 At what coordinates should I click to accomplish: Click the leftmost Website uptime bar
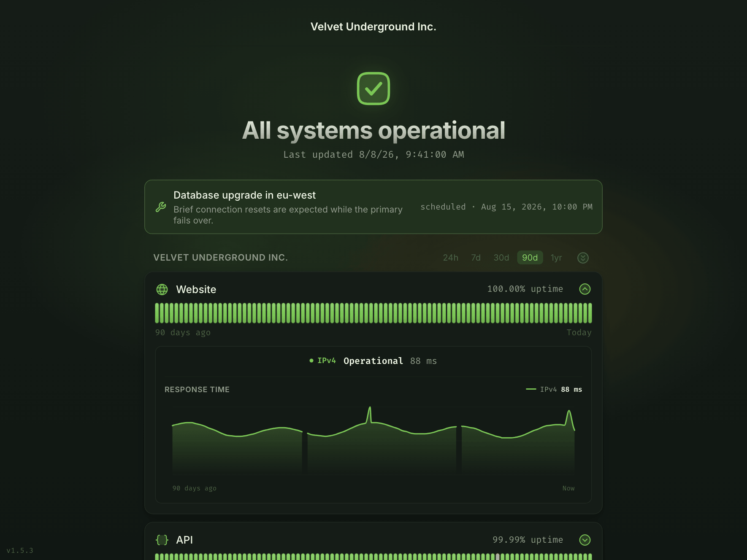point(157,313)
